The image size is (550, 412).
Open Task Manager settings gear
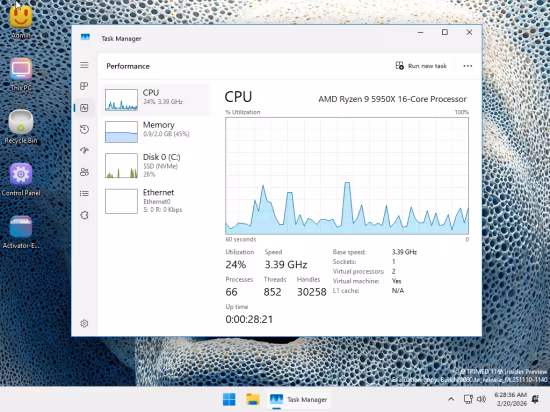(84, 323)
